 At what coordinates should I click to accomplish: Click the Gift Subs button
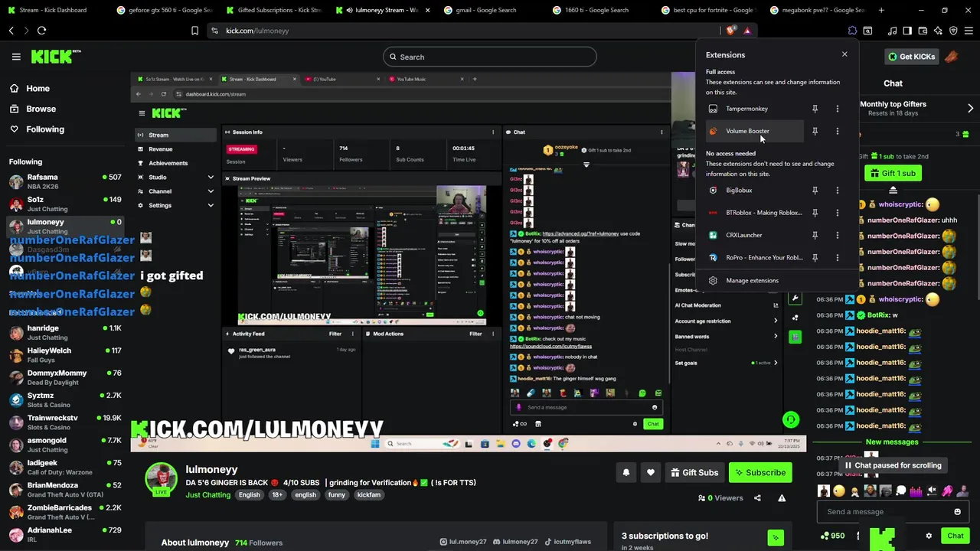tap(694, 473)
